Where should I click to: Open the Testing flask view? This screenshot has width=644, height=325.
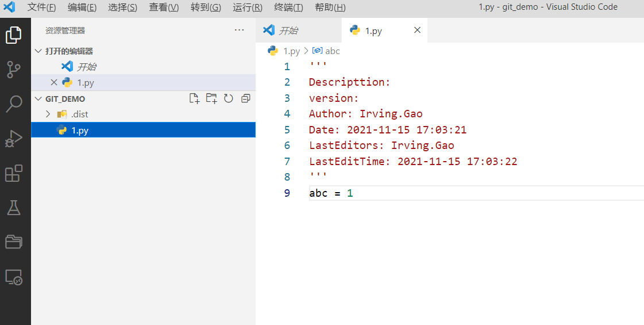click(x=14, y=208)
